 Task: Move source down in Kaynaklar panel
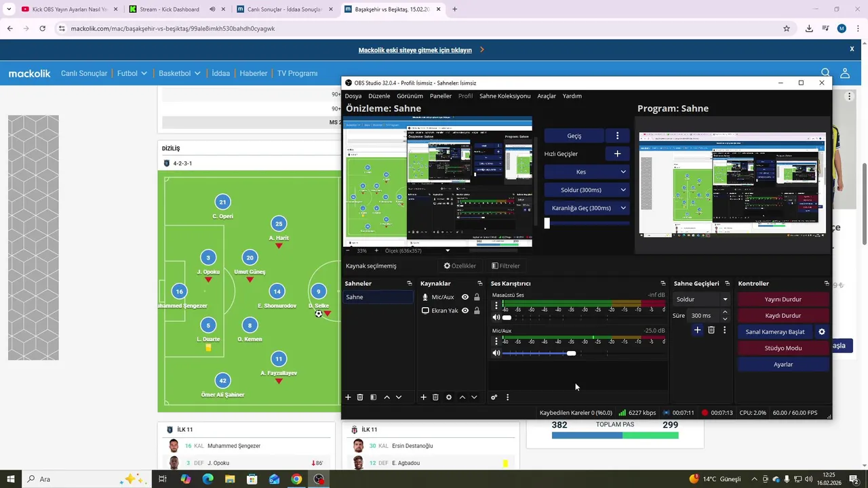click(x=474, y=397)
